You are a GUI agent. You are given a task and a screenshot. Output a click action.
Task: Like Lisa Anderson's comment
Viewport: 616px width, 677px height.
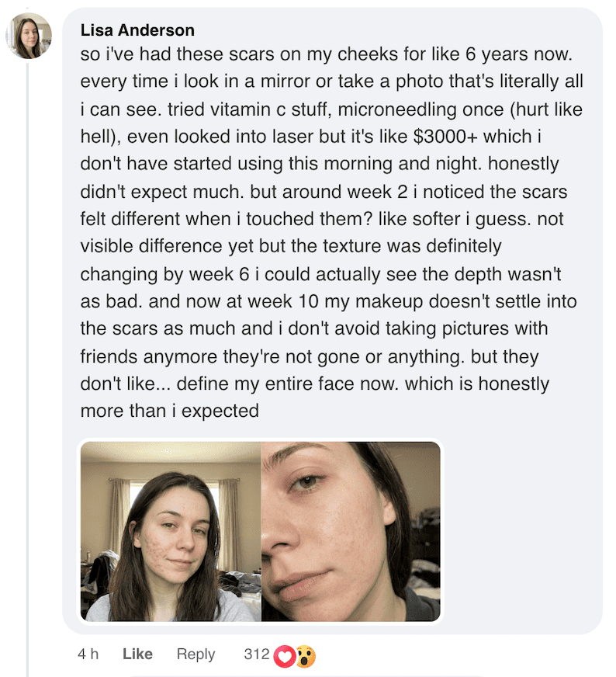[137, 654]
